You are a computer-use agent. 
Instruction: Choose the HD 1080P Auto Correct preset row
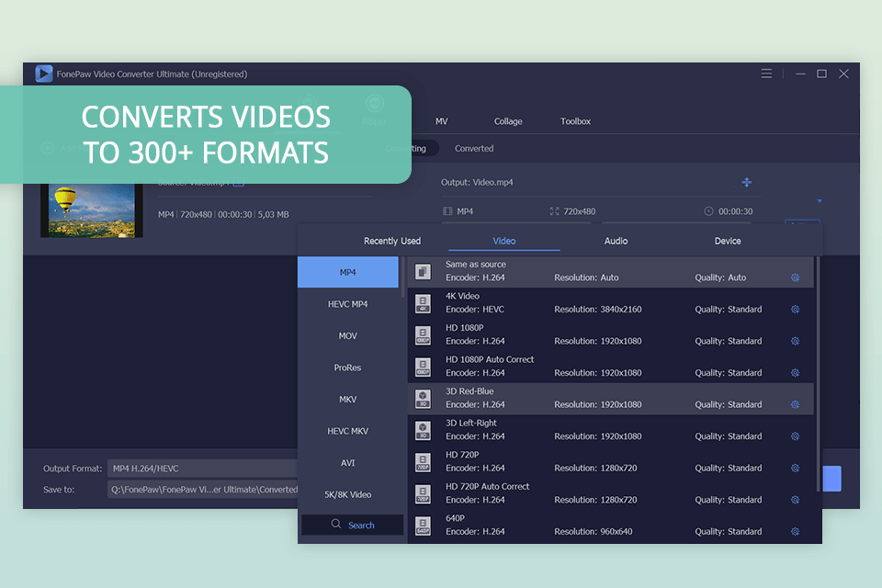point(611,367)
